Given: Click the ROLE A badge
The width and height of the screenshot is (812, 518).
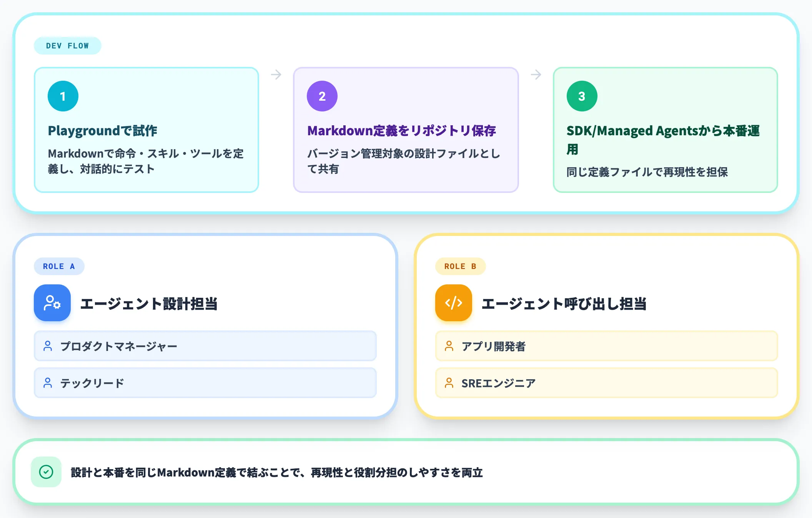Looking at the screenshot, I should coord(59,266).
